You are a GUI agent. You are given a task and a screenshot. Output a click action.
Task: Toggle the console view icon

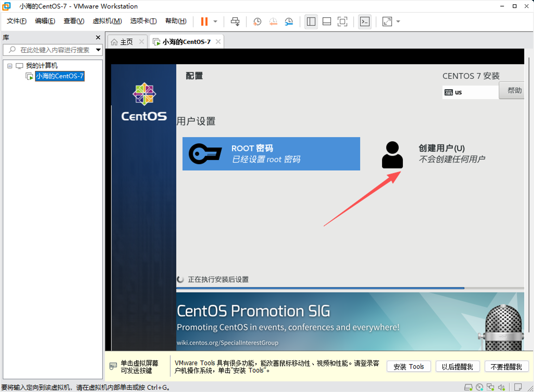365,22
